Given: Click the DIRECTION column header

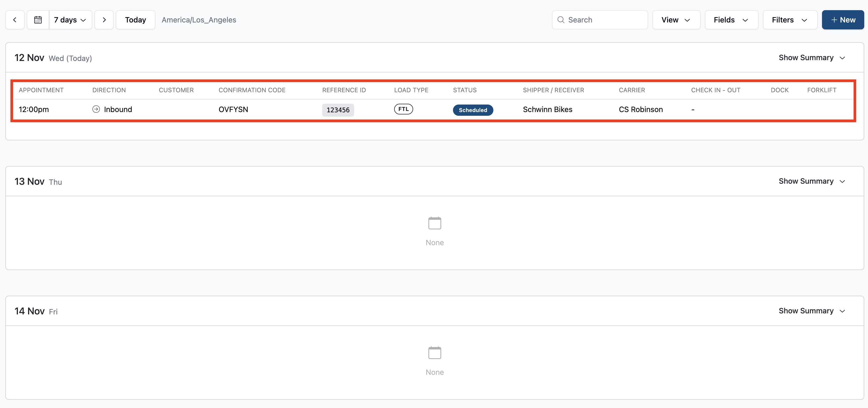Looking at the screenshot, I should coord(109,90).
